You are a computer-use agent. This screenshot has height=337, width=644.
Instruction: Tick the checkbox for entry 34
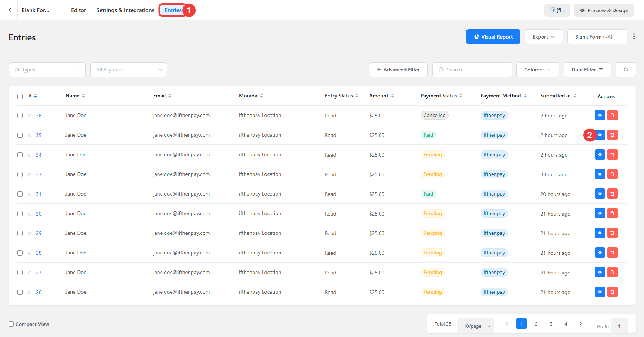20,155
